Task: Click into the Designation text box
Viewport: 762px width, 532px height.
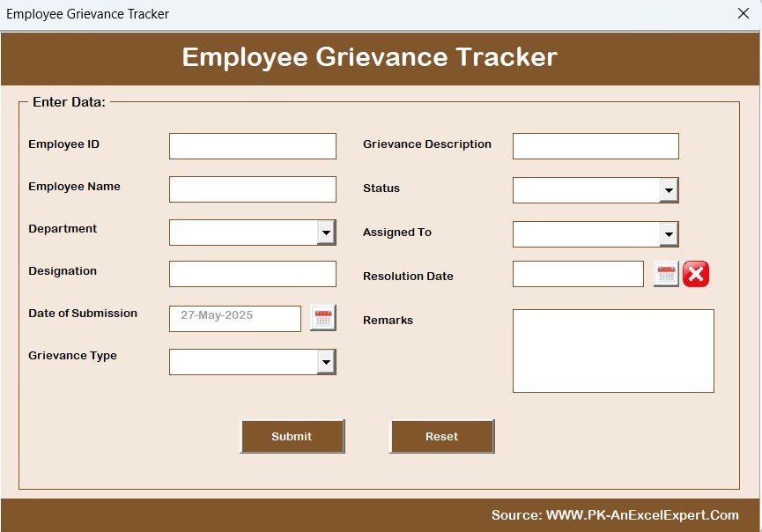Action: (x=253, y=274)
